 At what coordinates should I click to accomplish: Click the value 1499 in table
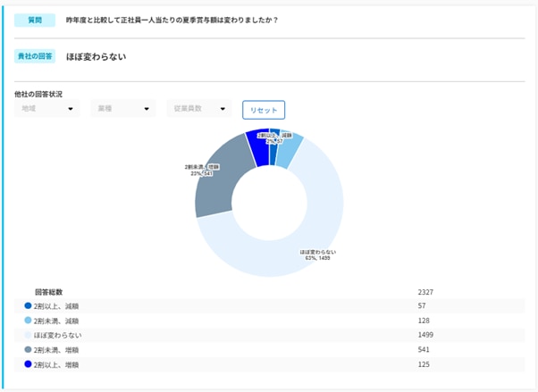point(425,335)
